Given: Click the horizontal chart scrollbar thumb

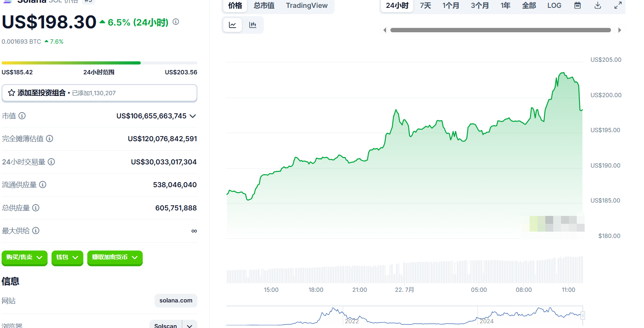Looking at the screenshot, I should point(500,30).
